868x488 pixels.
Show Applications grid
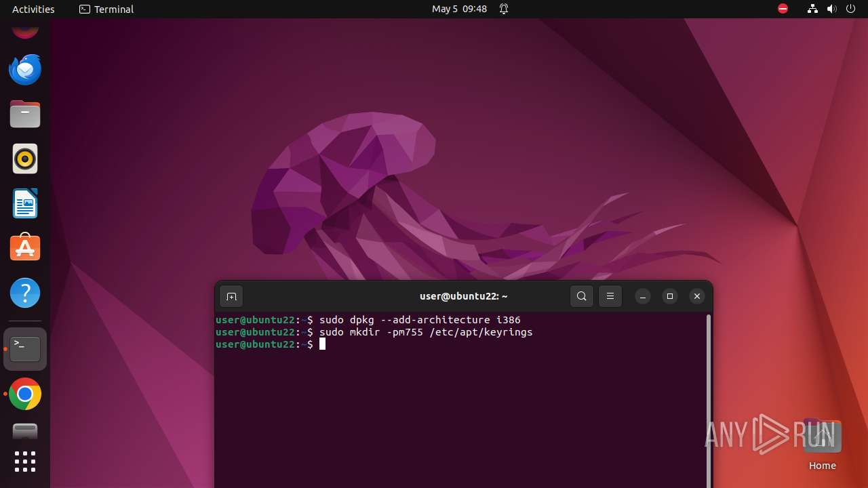[25, 462]
